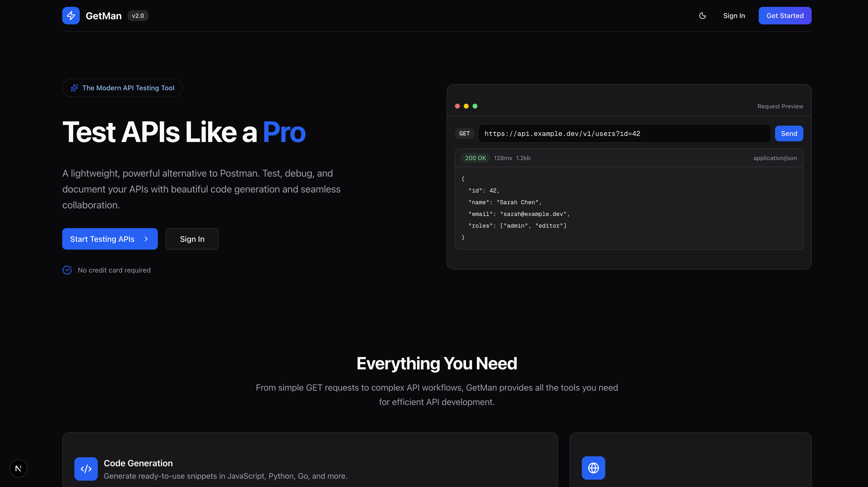Click the "email" JSON line
This screenshot has width=868, height=487.
coord(519,214)
